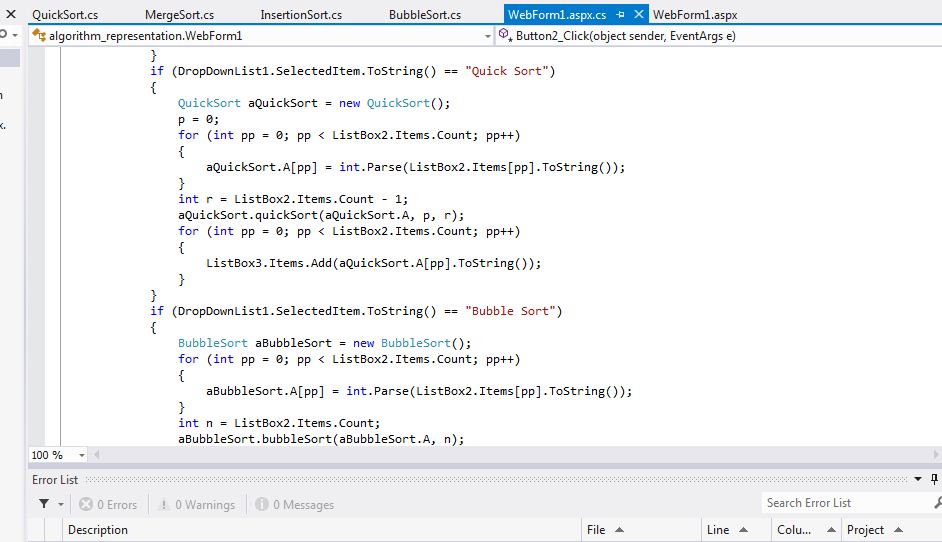Open the WebForm1.aspx designer tab
This screenshot has height=542, width=942.
tap(695, 14)
